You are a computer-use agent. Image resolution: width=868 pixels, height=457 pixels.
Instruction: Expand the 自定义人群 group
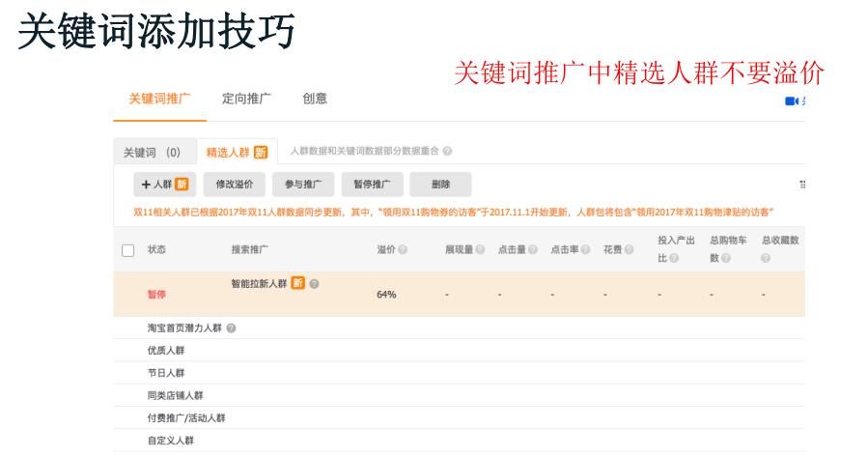coord(171,441)
